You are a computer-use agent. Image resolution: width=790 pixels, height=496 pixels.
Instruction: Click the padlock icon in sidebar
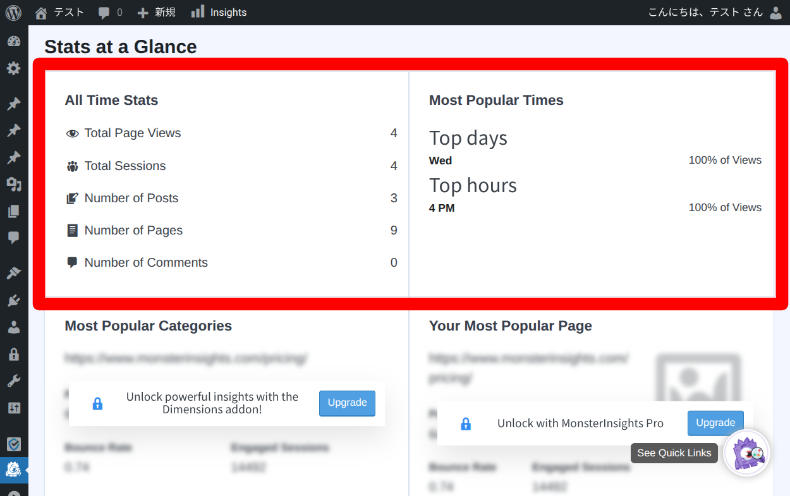click(13, 354)
